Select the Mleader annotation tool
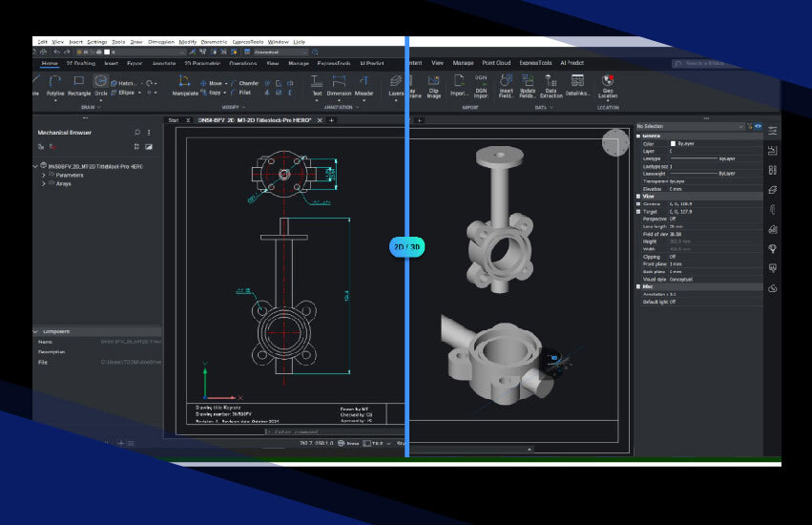 tap(364, 86)
